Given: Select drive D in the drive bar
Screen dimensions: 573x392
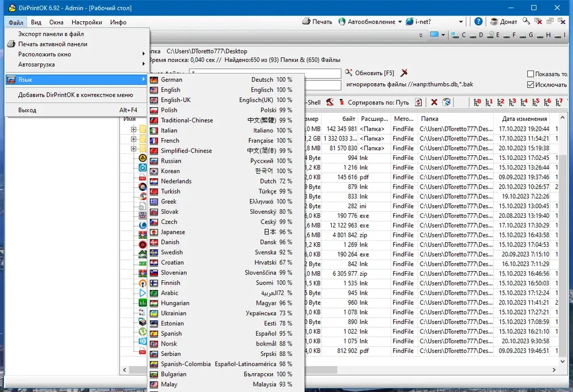Looking at the screenshot, I should pyautogui.click(x=477, y=35).
